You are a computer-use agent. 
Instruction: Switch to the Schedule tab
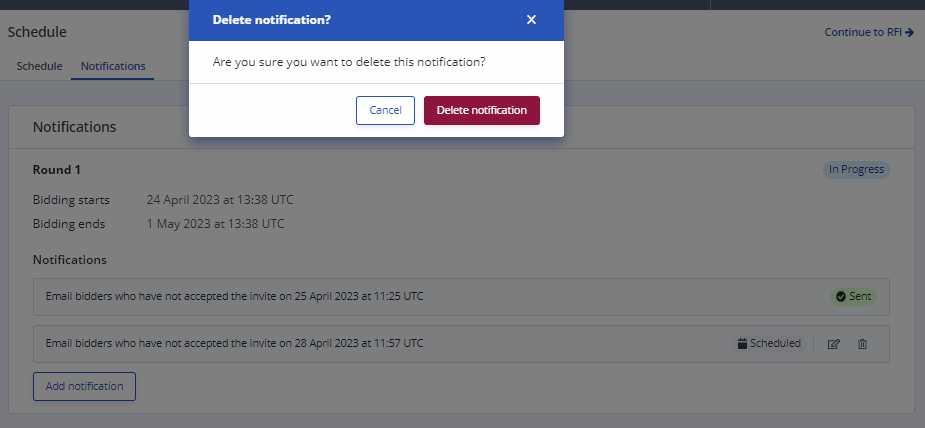click(39, 66)
